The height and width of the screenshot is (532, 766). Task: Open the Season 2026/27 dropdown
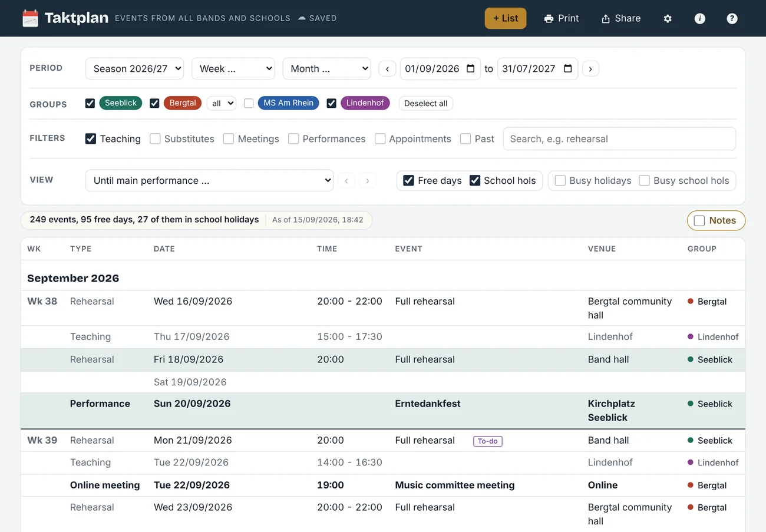click(134, 68)
